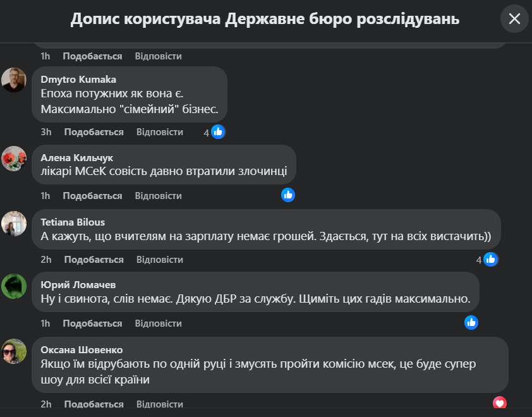Image resolution: width=532 pixels, height=417 pixels.
Task: Like Dmytro Kumaka's comment via Подобається
Action: coord(94,132)
